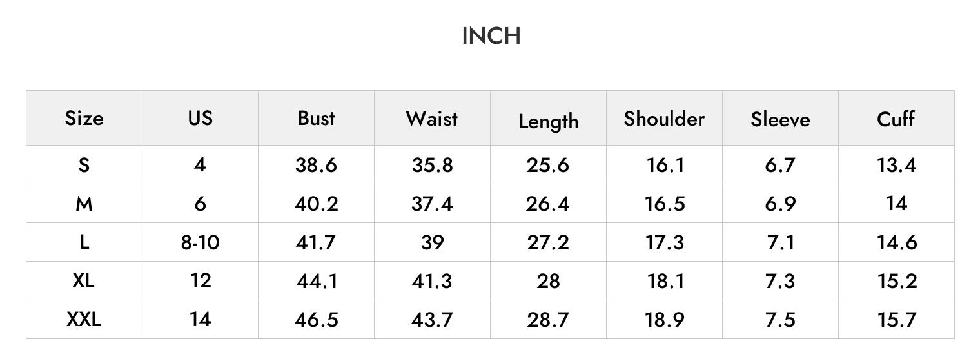Click the 27.2 length value

(x=548, y=242)
